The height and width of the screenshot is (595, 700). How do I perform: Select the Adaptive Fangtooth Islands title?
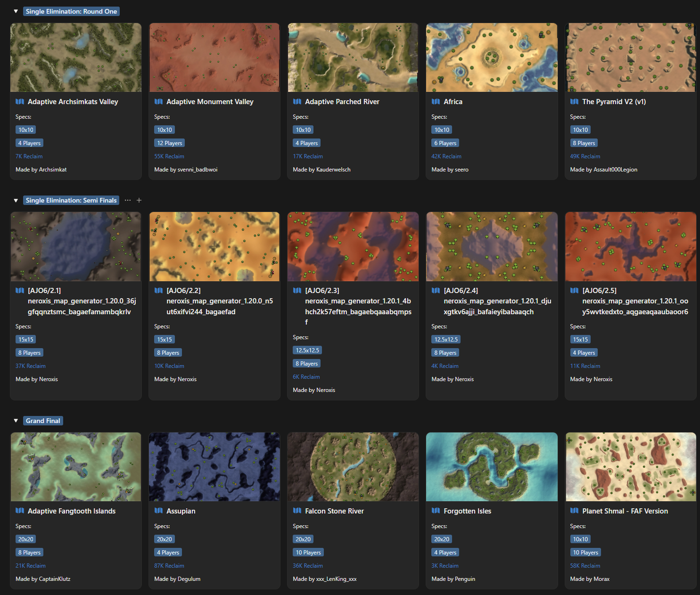click(72, 511)
